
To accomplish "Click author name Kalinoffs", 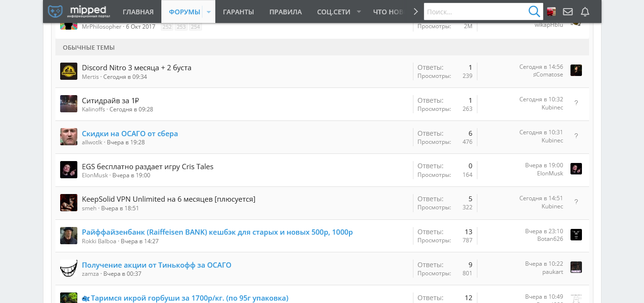I will tap(94, 109).
